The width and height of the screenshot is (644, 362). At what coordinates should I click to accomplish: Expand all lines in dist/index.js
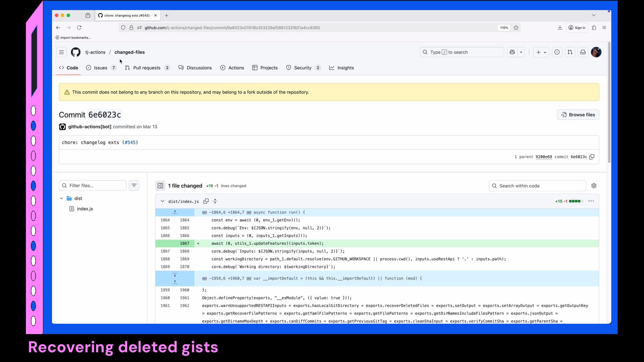[x=215, y=201]
